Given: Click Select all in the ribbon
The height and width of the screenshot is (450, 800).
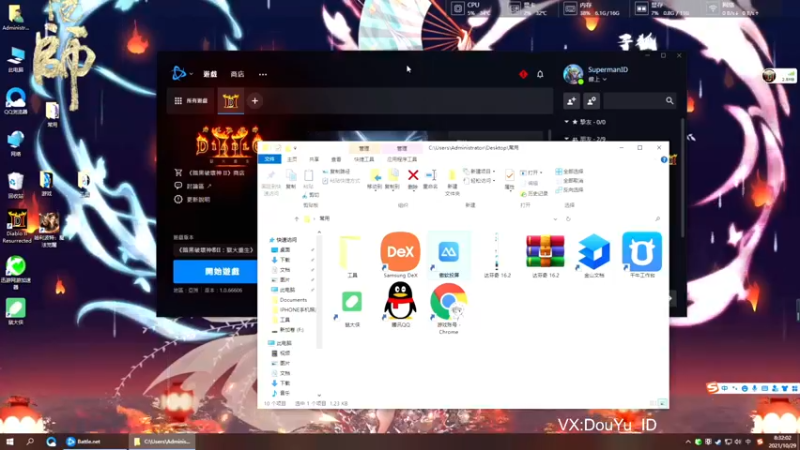Looking at the screenshot, I should click(x=569, y=171).
